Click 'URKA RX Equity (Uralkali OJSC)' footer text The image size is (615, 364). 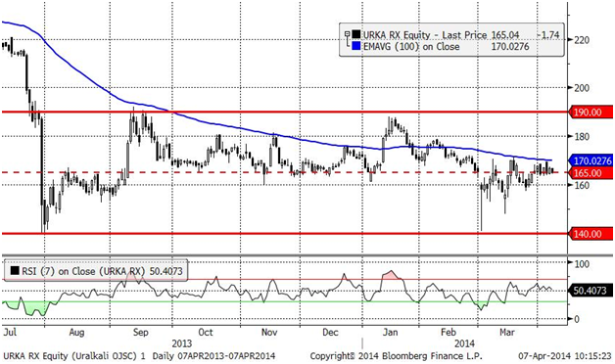(x=70, y=356)
